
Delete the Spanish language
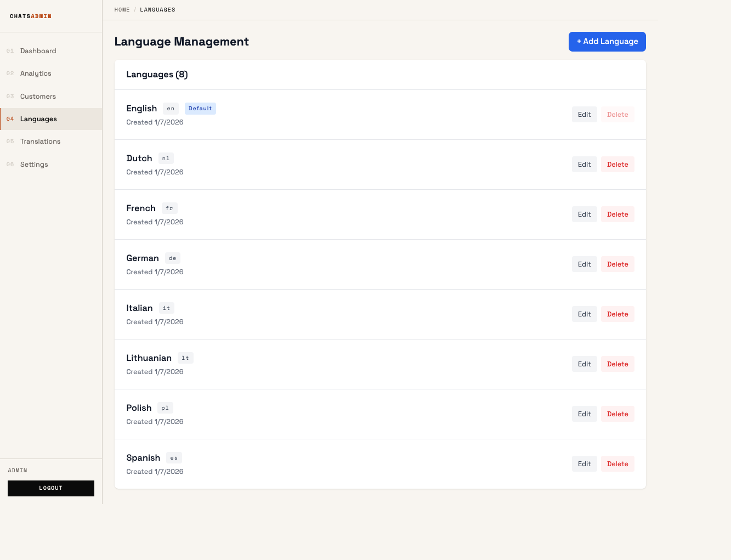617,463
